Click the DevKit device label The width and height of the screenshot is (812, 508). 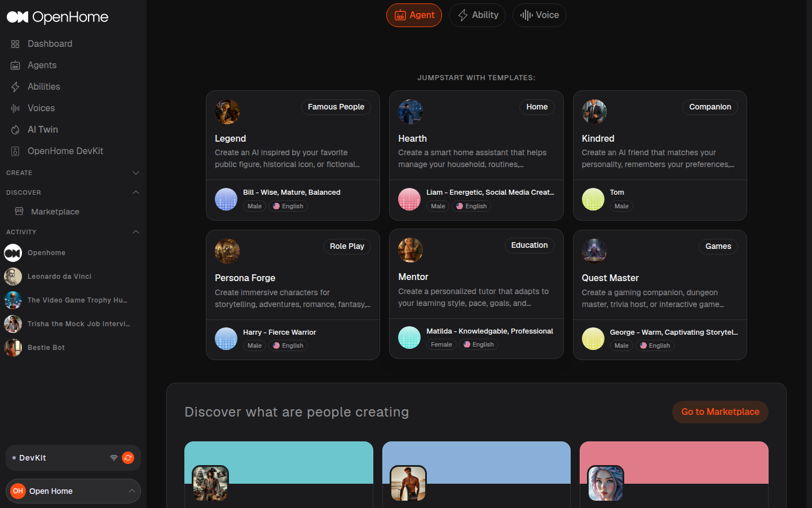(x=33, y=458)
